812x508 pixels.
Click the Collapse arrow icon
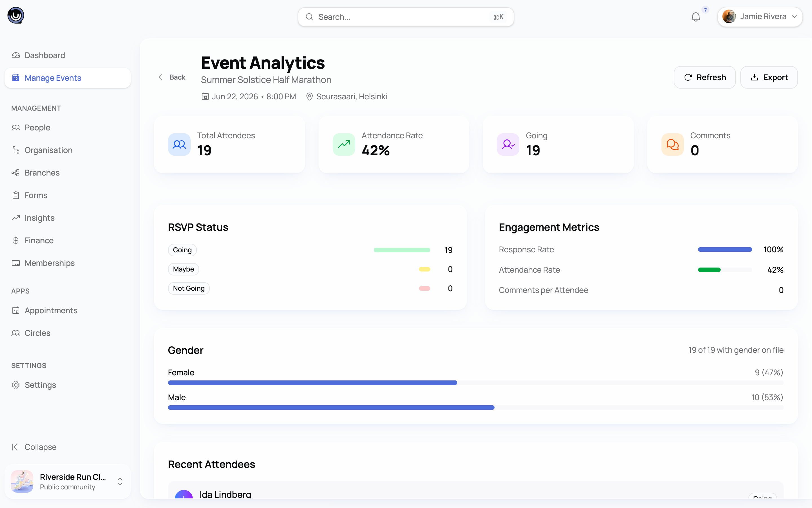pyautogui.click(x=16, y=447)
